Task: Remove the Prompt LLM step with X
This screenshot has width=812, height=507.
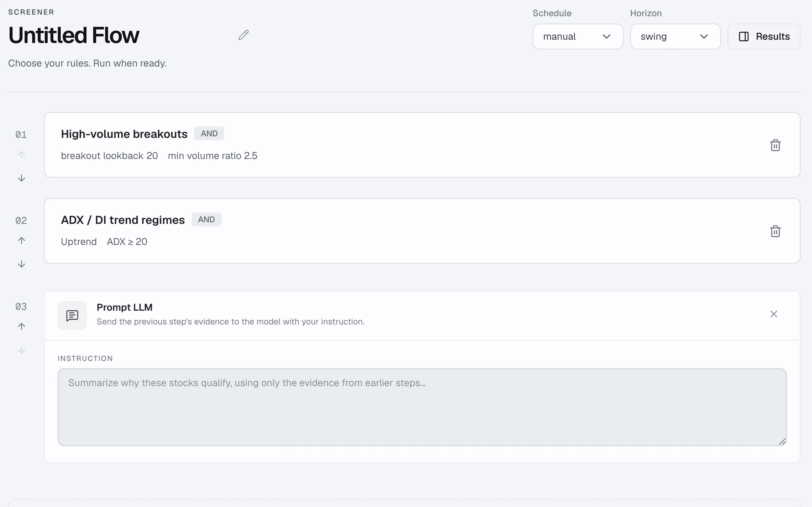Action: tap(774, 314)
